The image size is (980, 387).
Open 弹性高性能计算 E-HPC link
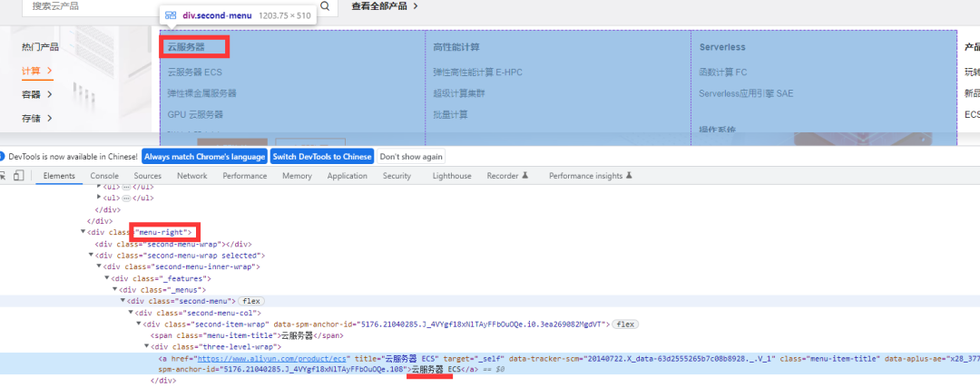(x=477, y=73)
